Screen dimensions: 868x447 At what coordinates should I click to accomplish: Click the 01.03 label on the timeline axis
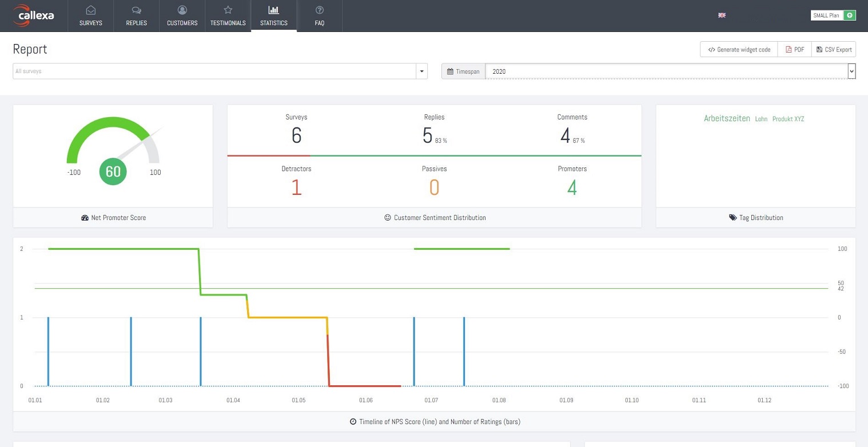(x=165, y=400)
